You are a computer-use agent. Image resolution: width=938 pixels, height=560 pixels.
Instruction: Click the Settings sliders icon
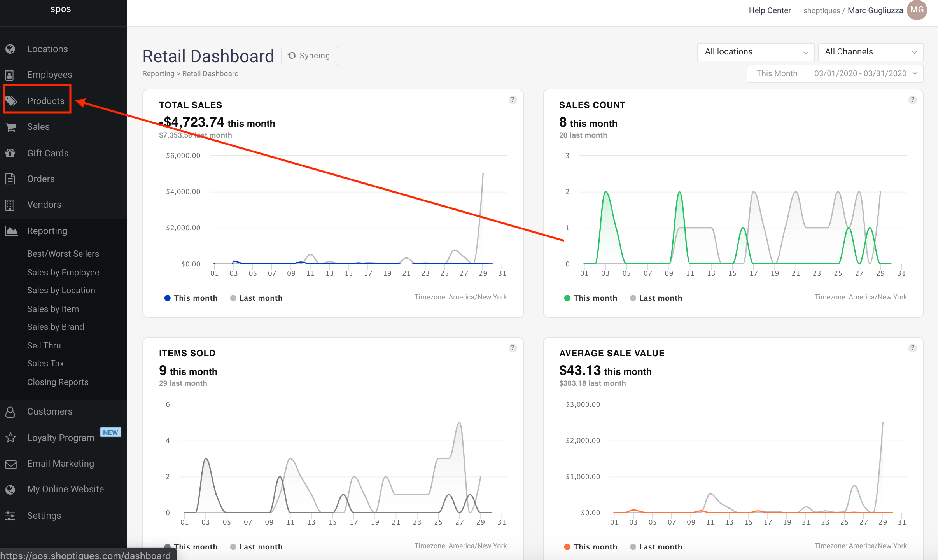tap(10, 516)
